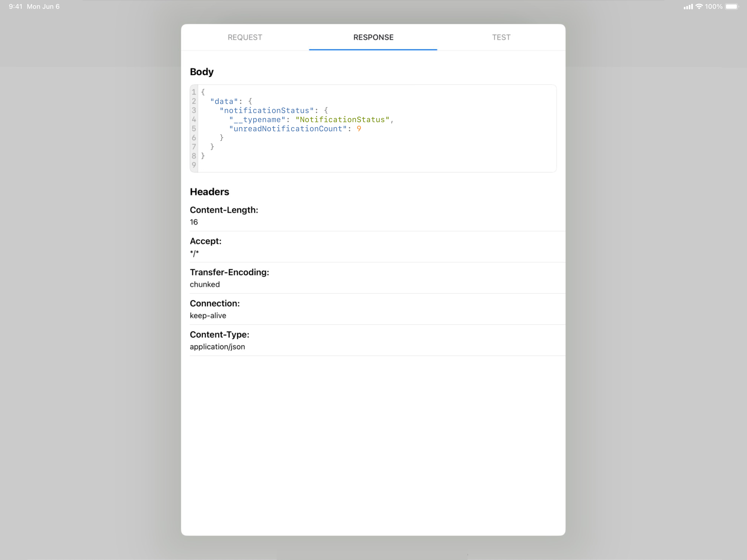
Task: Open the TEST tab
Action: click(x=501, y=37)
